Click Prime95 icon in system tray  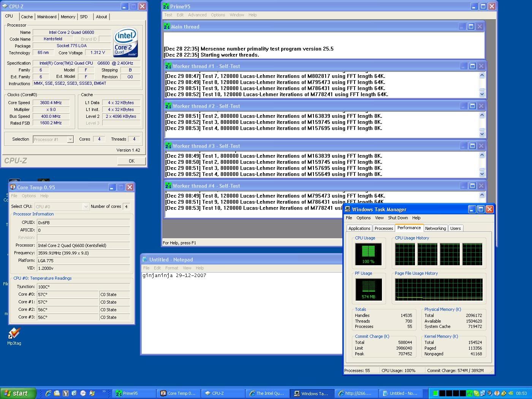tap(470, 393)
